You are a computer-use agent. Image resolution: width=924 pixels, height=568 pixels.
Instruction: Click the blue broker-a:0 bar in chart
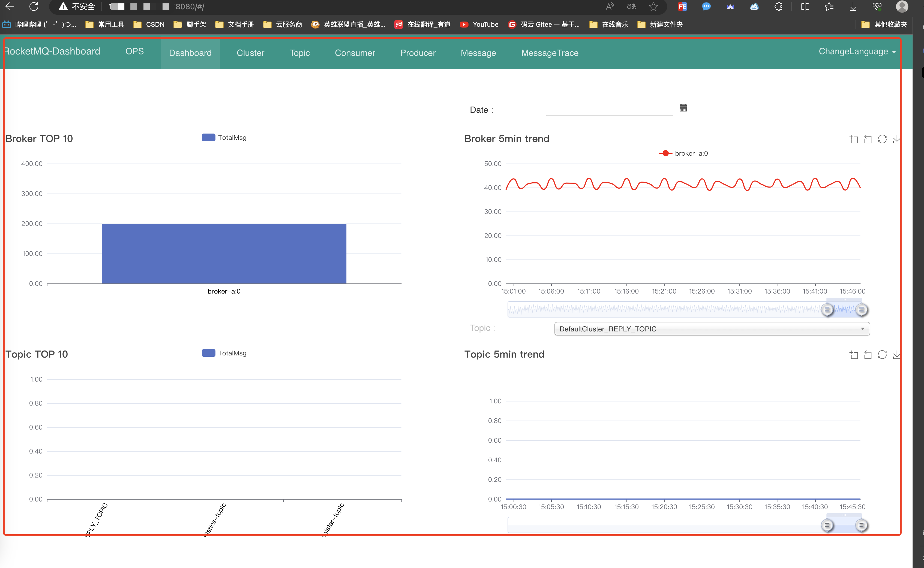pos(224,253)
